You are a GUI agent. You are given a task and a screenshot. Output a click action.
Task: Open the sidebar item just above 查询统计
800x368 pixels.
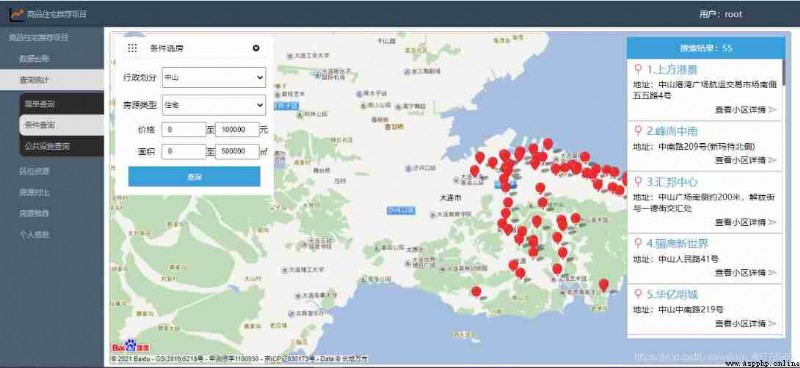point(34,59)
